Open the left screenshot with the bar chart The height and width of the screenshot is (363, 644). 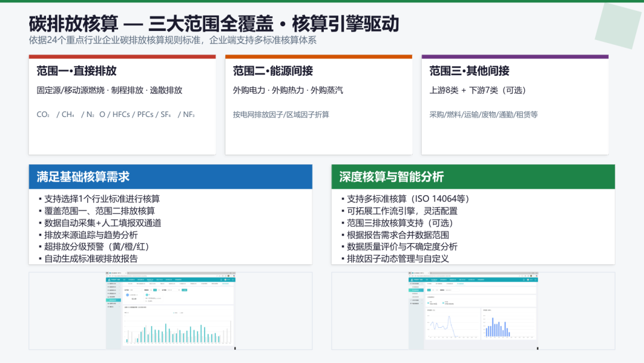click(171, 311)
